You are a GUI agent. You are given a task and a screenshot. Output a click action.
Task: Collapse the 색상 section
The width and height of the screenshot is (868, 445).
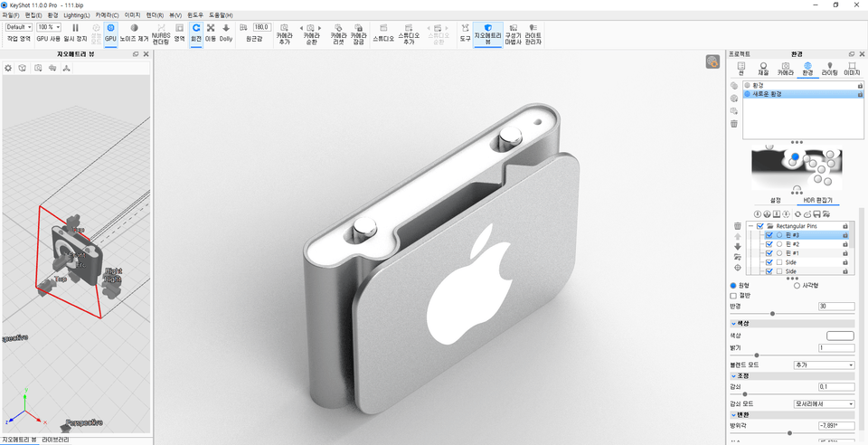pos(733,324)
